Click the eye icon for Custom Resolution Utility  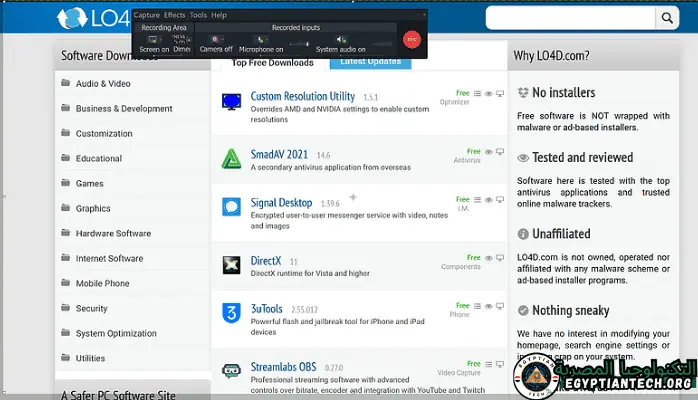point(489,93)
